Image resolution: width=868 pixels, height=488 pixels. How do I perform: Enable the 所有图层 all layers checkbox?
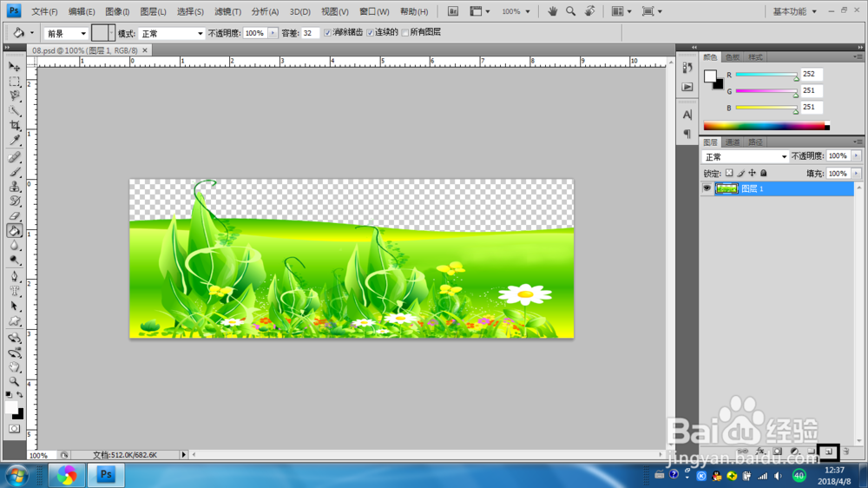coord(405,33)
